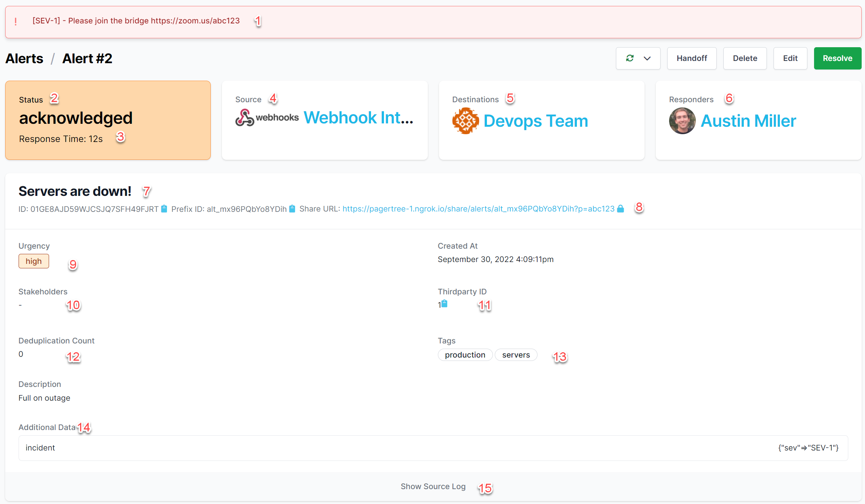Click the lock icon beside Share URL

[x=620, y=209]
